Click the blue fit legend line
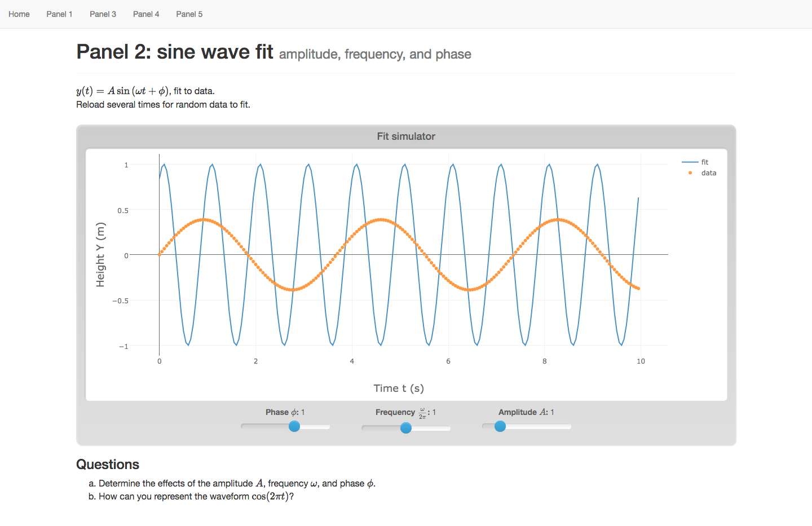812x526 pixels. coord(690,162)
